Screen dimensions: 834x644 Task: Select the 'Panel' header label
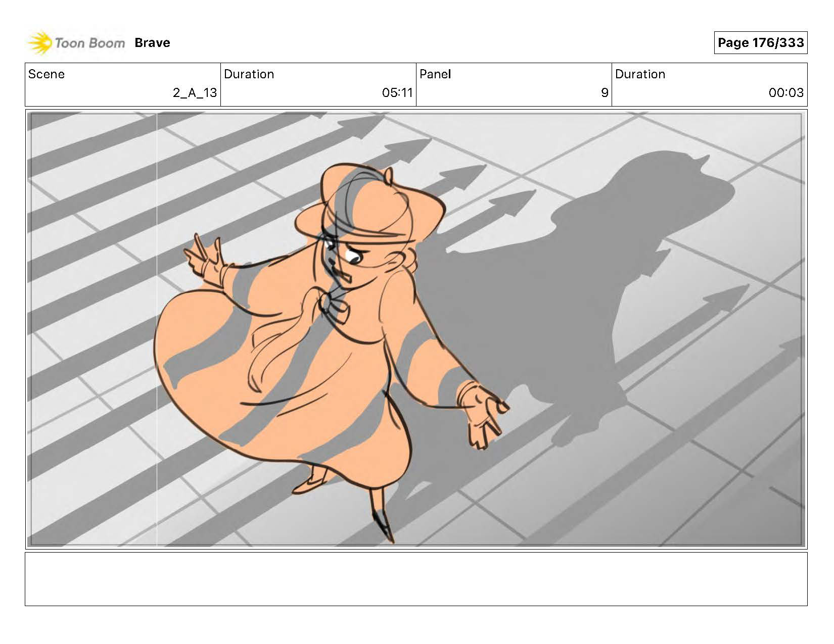pyautogui.click(x=435, y=74)
